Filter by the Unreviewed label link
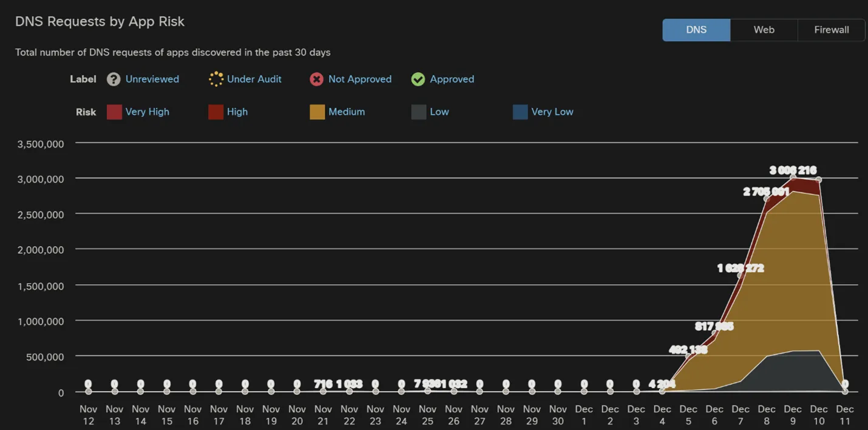868x430 pixels. pos(152,79)
